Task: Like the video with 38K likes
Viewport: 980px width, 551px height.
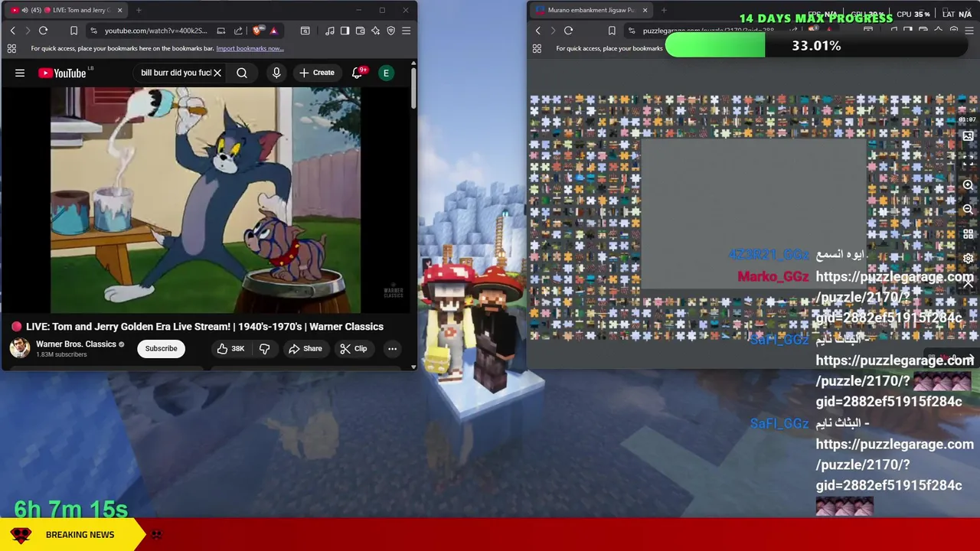Action: [x=230, y=348]
